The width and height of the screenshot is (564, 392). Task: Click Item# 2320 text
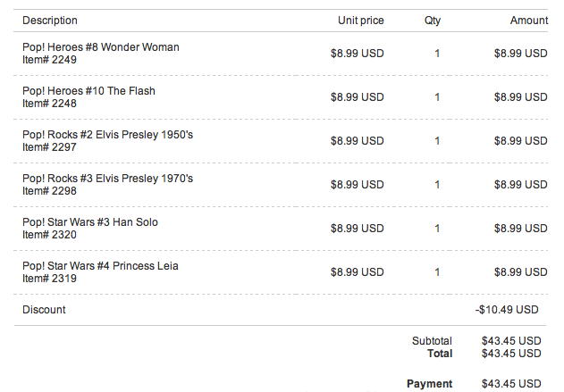49,235
